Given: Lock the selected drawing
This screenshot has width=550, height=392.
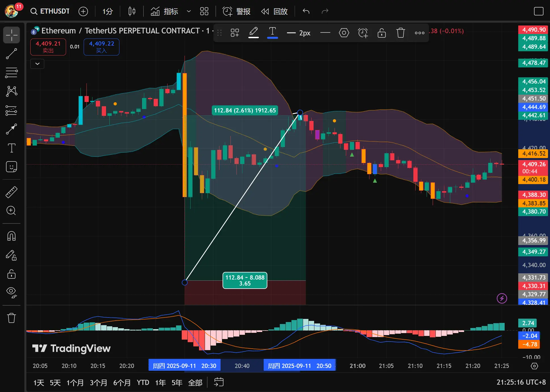Looking at the screenshot, I should 382,33.
